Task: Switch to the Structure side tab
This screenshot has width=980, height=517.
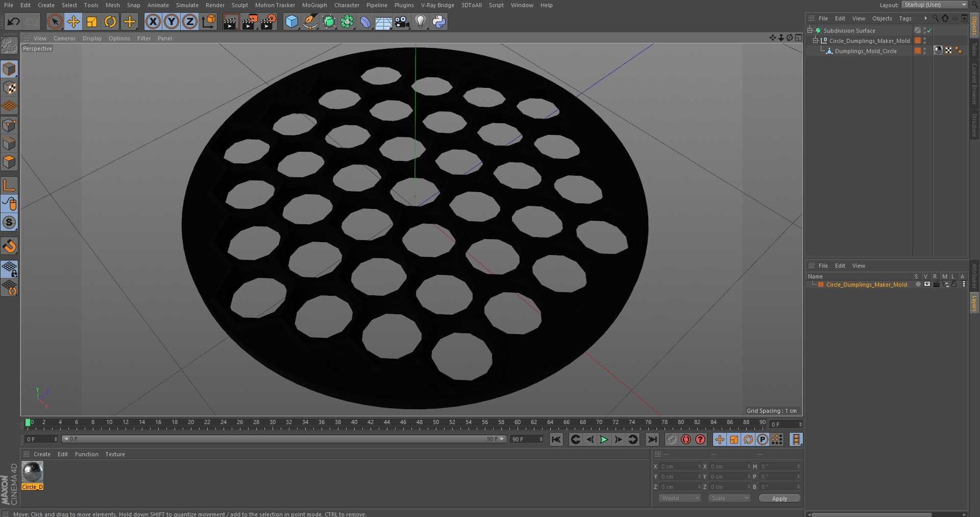Action: coord(974,125)
